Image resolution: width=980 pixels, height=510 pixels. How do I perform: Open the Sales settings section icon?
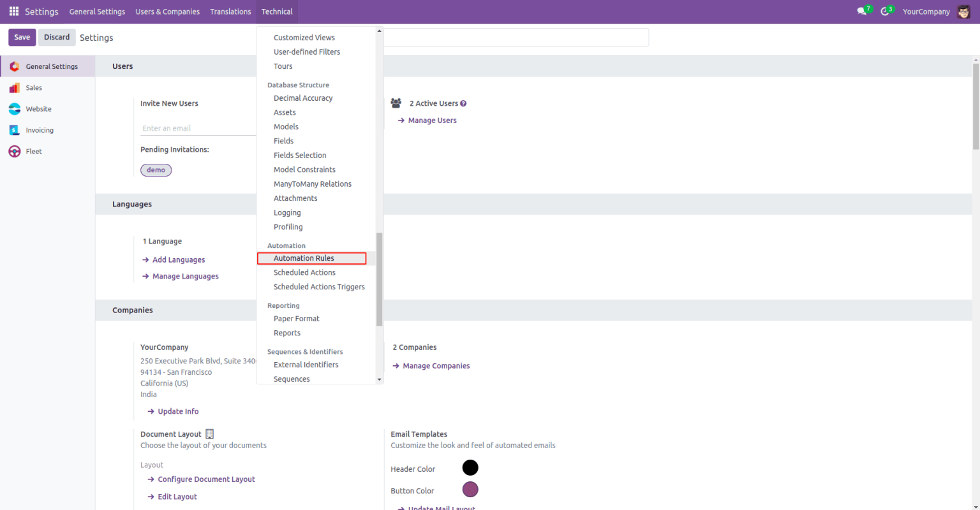[13, 87]
